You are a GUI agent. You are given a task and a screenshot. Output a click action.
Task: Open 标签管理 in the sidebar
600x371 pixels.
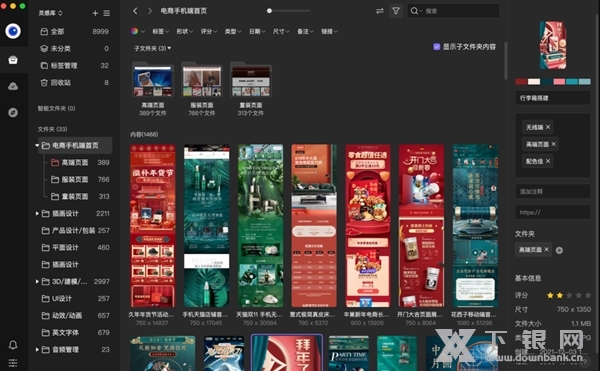75,65
